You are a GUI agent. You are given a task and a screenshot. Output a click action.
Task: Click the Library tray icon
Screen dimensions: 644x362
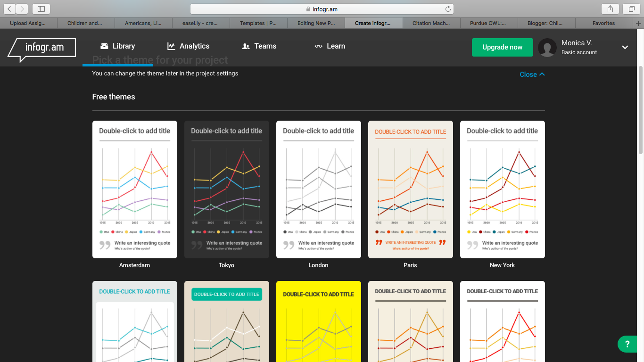point(104,46)
